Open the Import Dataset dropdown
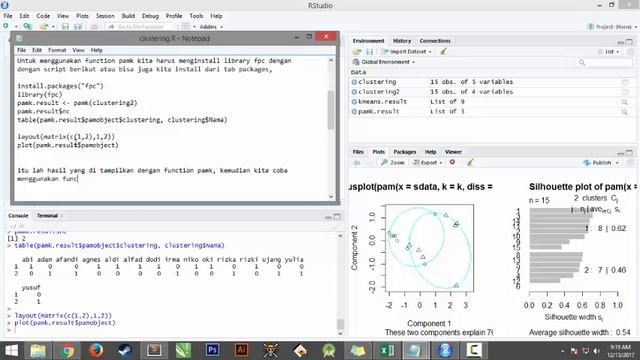Image resolution: width=640 pixels, height=360 pixels. click(x=407, y=51)
